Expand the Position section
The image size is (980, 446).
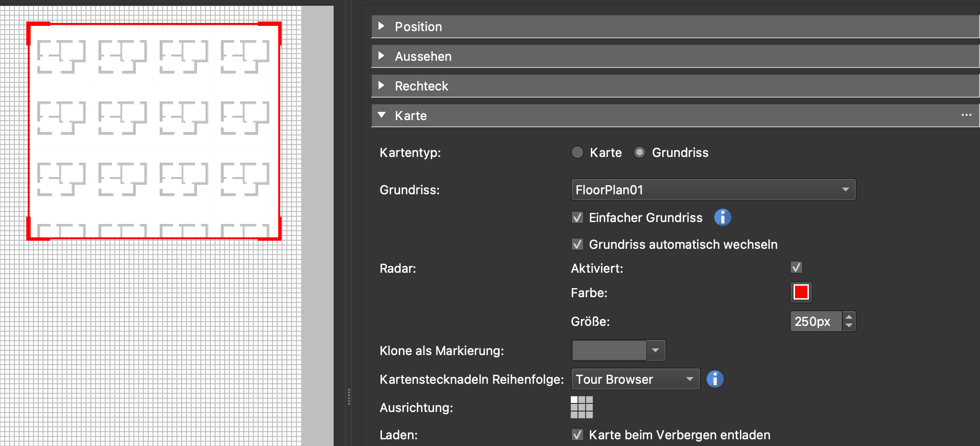coord(381,26)
